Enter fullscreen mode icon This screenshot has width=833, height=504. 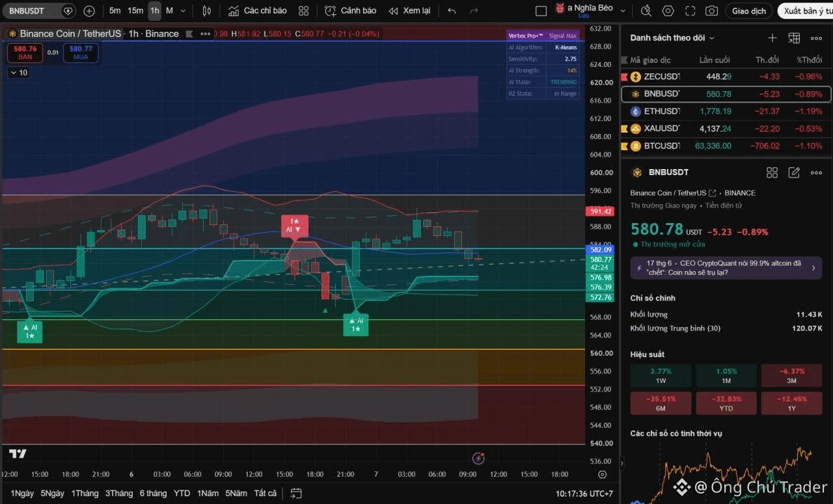pyautogui.click(x=690, y=11)
